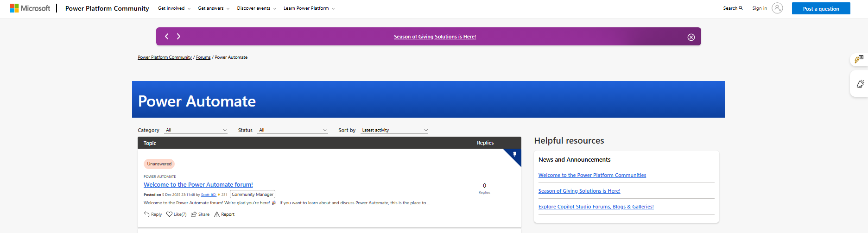Image resolution: width=868 pixels, height=233 pixels.
Task: Open Welcome to the Power Automate forum thread
Action: coord(198,184)
